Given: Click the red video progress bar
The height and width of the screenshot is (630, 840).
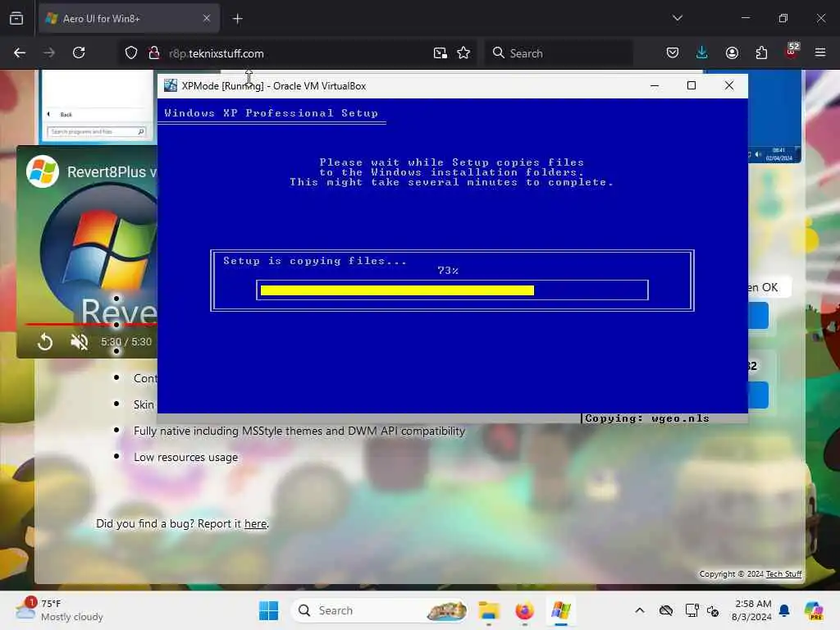Looking at the screenshot, I should coord(91,325).
